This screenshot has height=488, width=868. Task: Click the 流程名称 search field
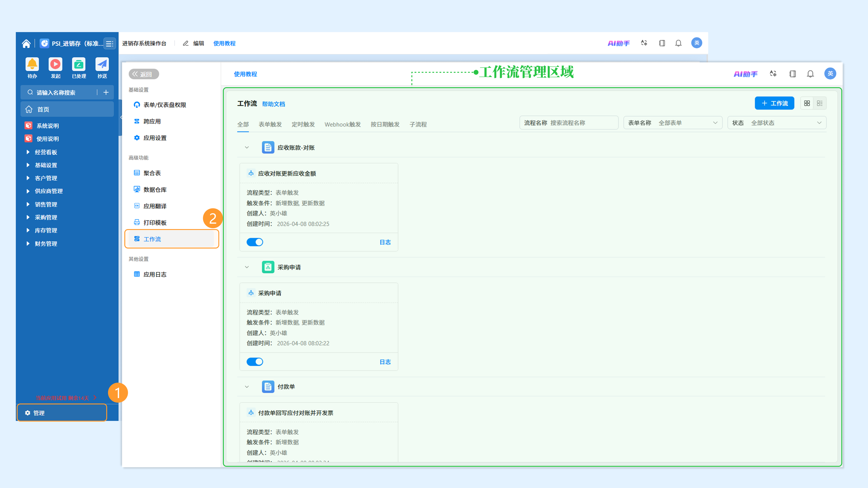569,123
